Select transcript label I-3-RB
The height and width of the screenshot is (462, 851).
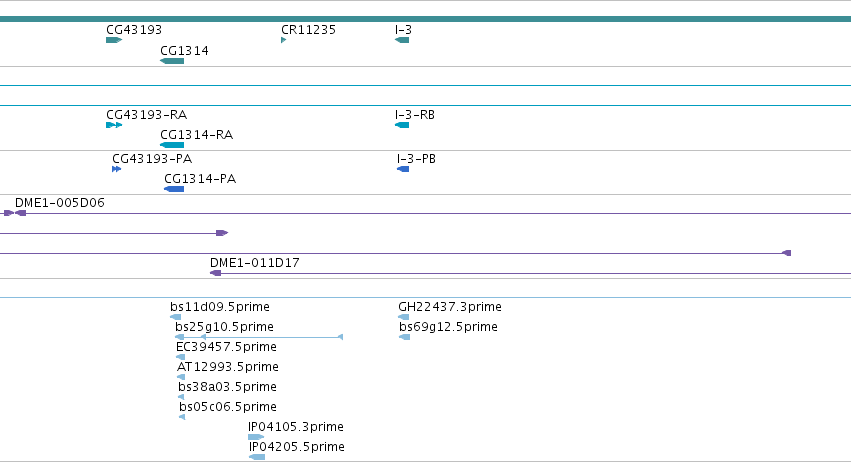[415, 115]
